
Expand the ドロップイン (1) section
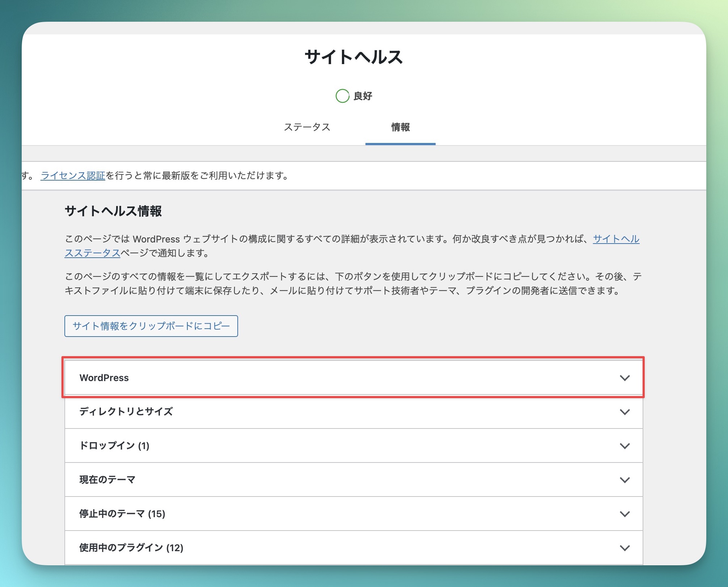coord(354,446)
